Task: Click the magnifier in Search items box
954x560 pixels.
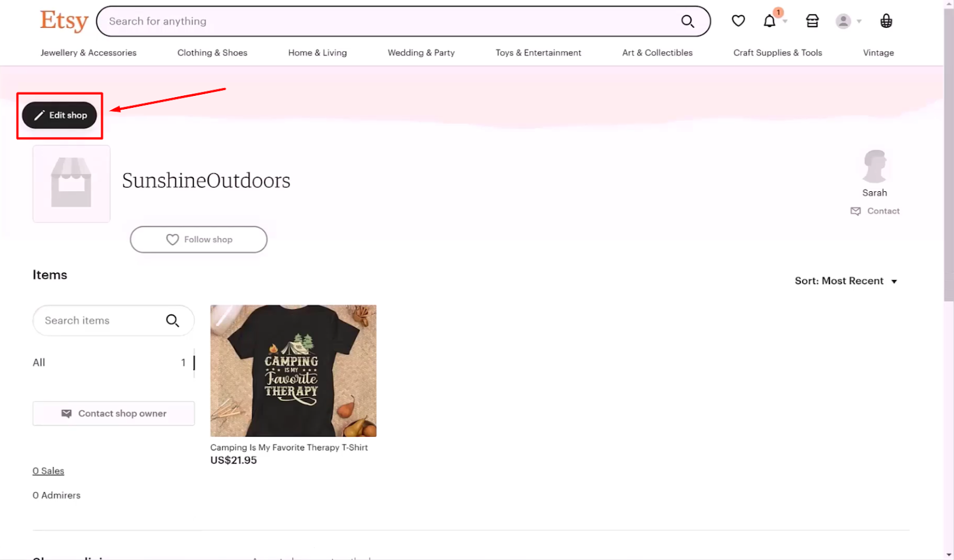Action: pos(172,321)
